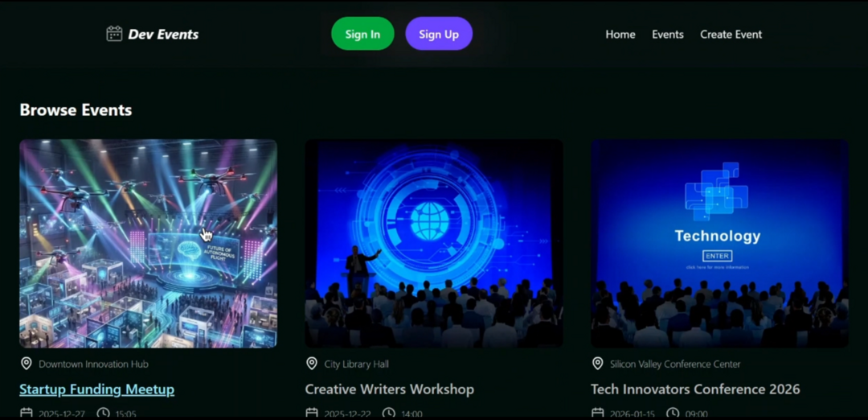Open the Startup Funding Meetup drone expo image
868x420 pixels.
149,243
